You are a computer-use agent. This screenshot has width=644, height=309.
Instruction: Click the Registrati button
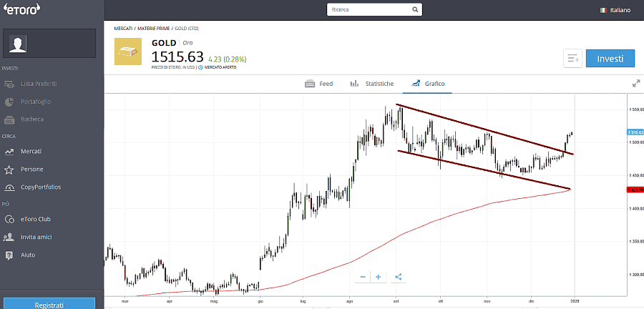click(x=49, y=305)
